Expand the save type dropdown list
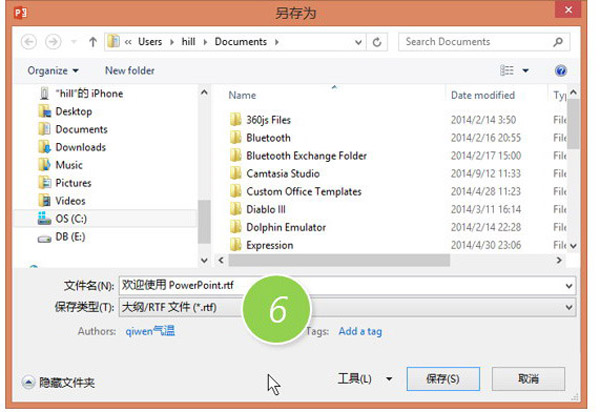600x412 pixels. [569, 307]
